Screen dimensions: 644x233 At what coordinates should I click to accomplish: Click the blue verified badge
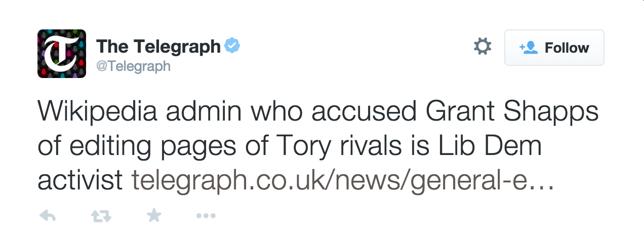[232, 46]
